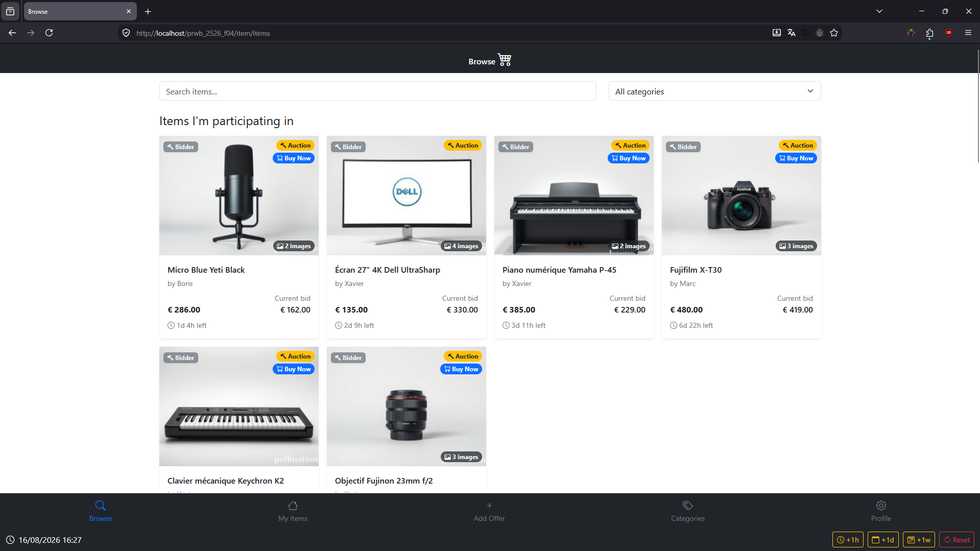Click the Fujifilm X-T30 title
The height and width of the screenshot is (551, 980).
(696, 270)
